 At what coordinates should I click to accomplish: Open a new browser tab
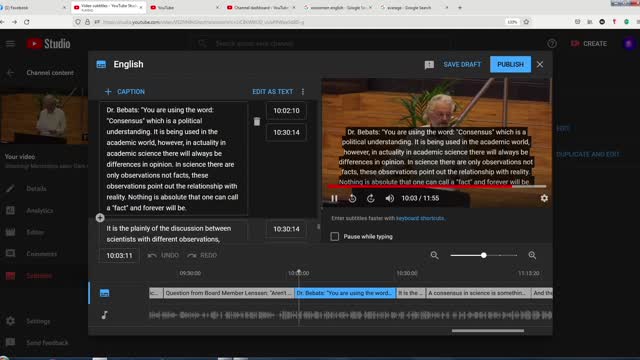click(x=460, y=7)
